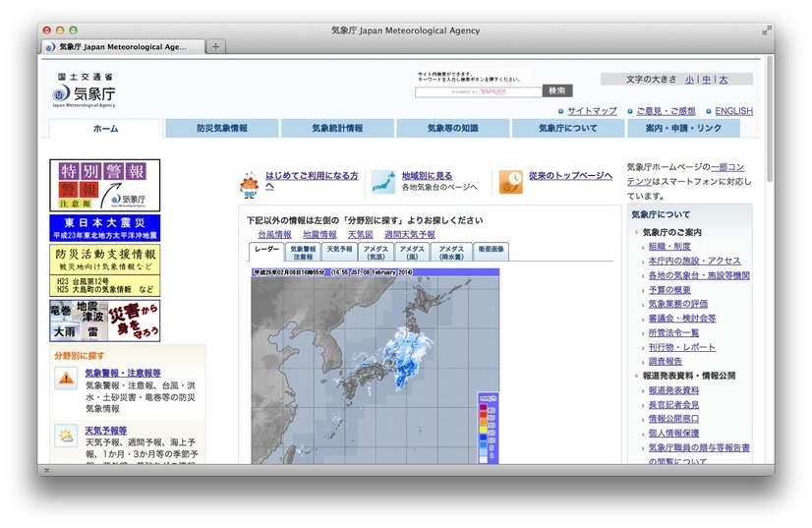
Task: Open the 台風情報 link
Action: click(x=275, y=235)
